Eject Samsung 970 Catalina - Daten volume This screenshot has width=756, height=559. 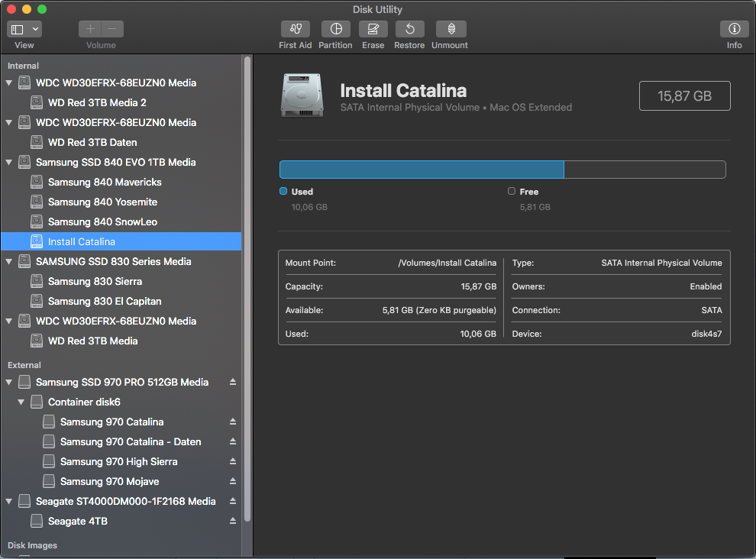tap(233, 441)
